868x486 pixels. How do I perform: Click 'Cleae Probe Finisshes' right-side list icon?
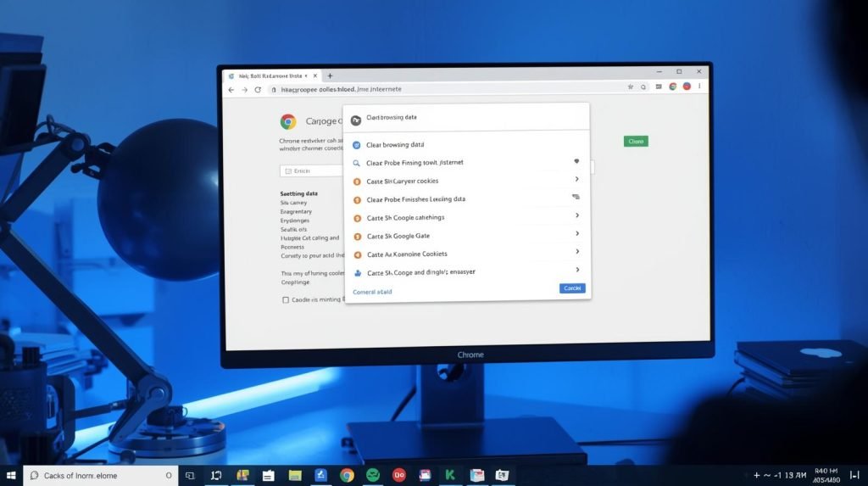tap(576, 197)
